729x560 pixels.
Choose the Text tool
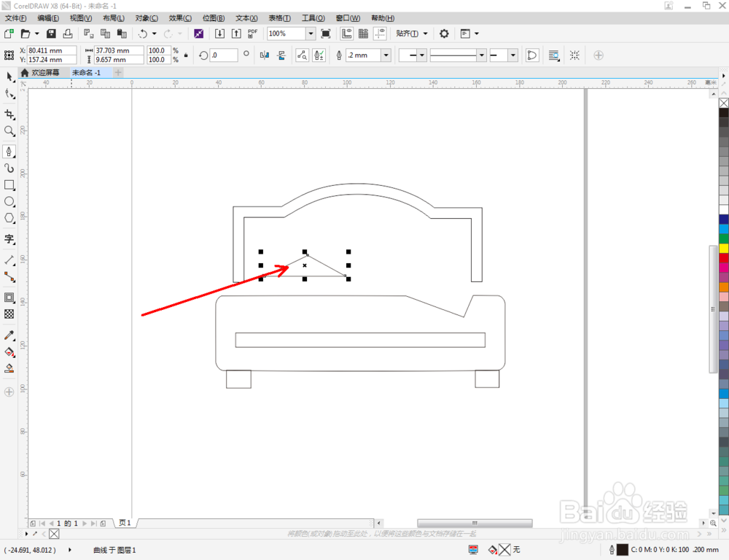coord(9,239)
